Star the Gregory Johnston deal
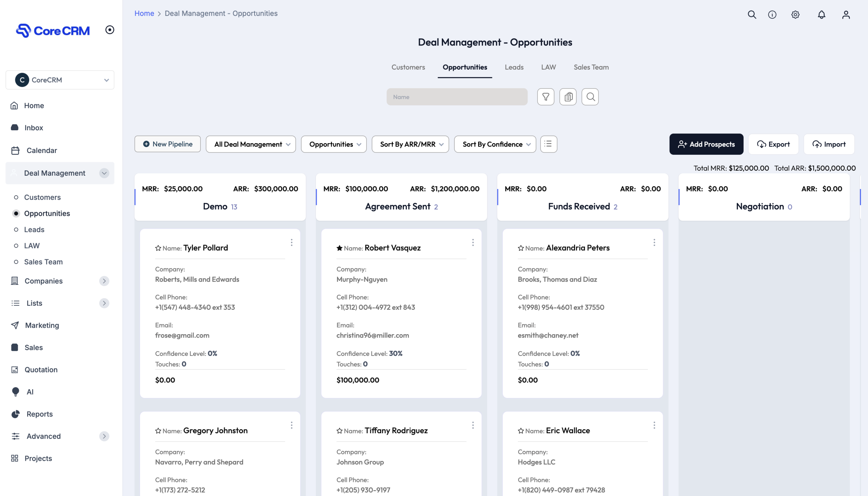The height and width of the screenshot is (496, 868). click(x=158, y=431)
